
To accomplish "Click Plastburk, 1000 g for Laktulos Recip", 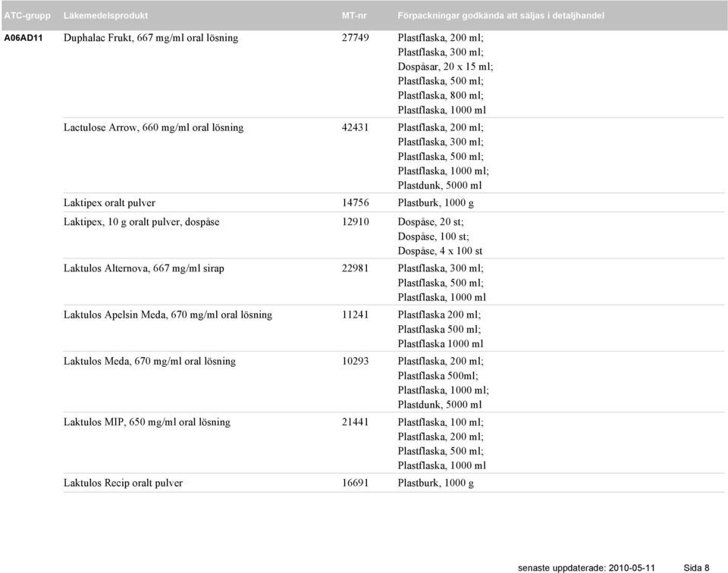I will [x=435, y=484].
